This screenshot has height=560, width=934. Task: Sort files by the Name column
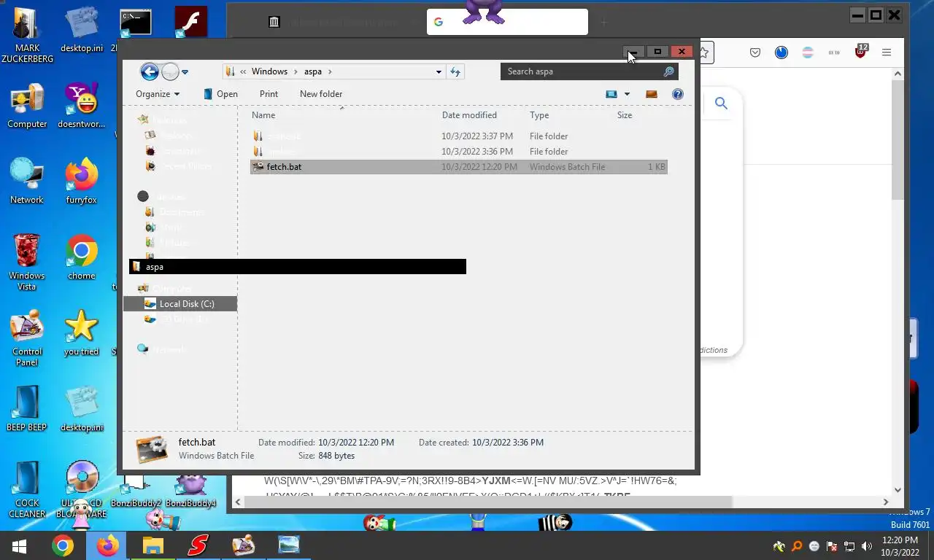263,115
